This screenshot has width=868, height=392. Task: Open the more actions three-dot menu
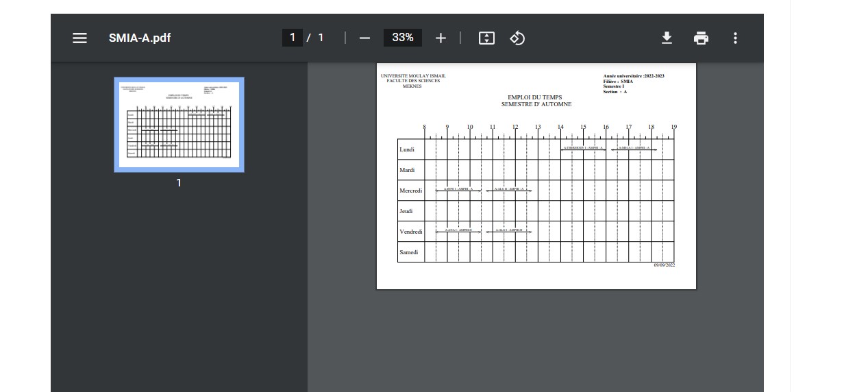(x=735, y=38)
